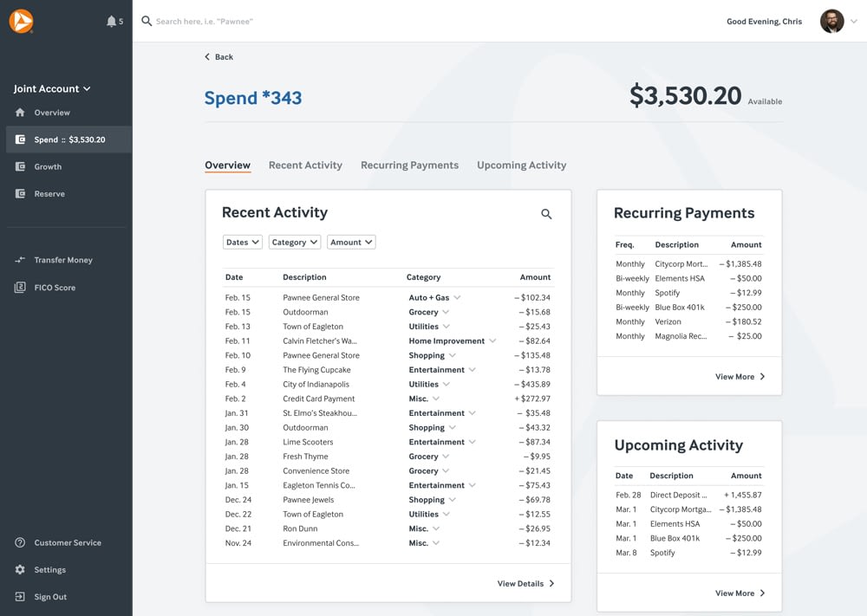Click the Amount column header in Recent Activity
The width and height of the screenshot is (867, 616).
click(x=535, y=276)
